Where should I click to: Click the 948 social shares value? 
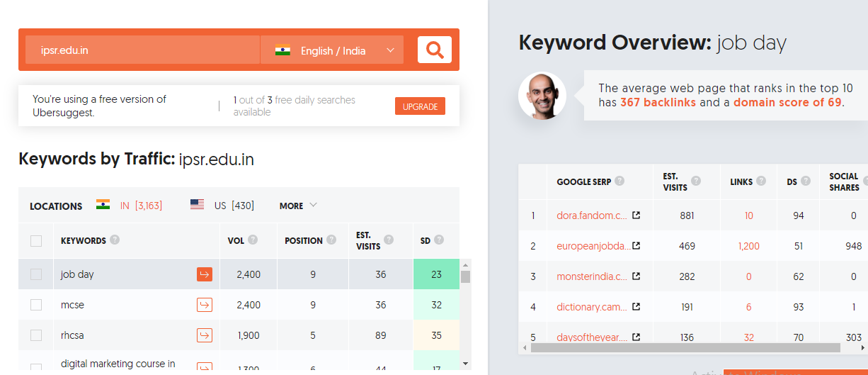pyautogui.click(x=853, y=246)
